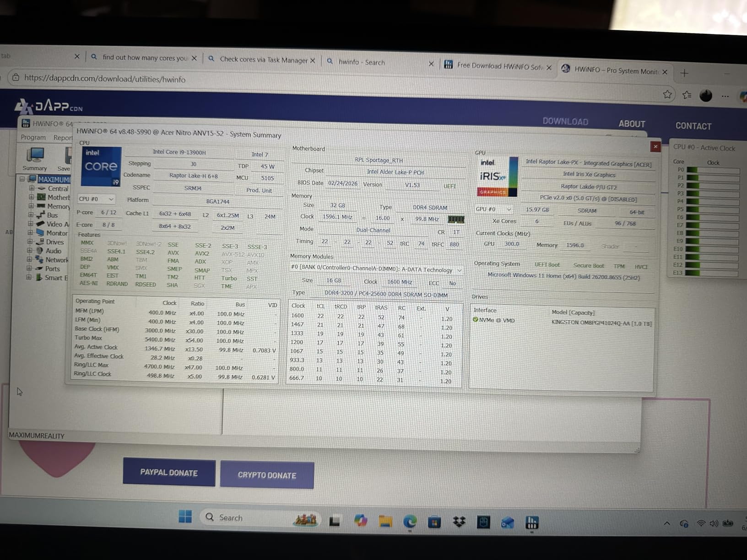
Task: Go to the CONTACT page link
Action: tap(693, 126)
